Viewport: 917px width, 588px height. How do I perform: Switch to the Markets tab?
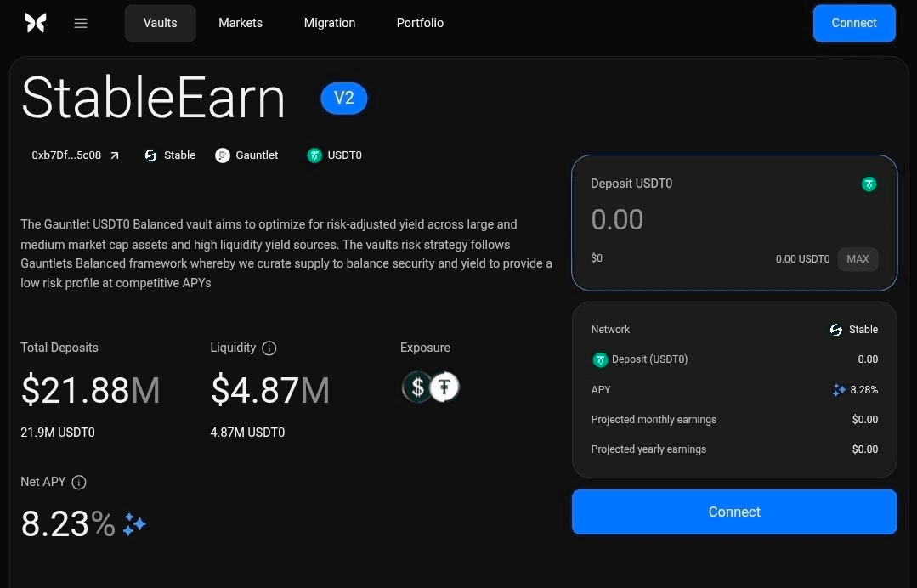(x=241, y=23)
